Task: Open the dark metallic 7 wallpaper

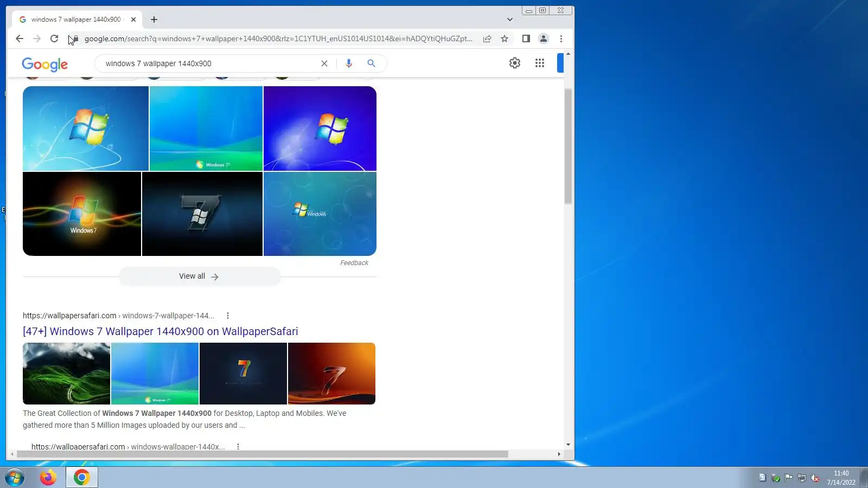Action: tap(202, 214)
